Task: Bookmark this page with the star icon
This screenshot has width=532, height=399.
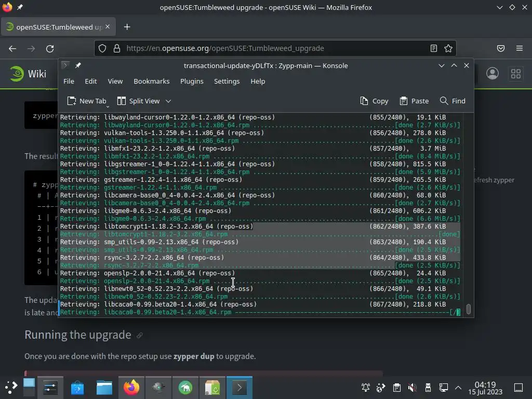Action: 448,48
